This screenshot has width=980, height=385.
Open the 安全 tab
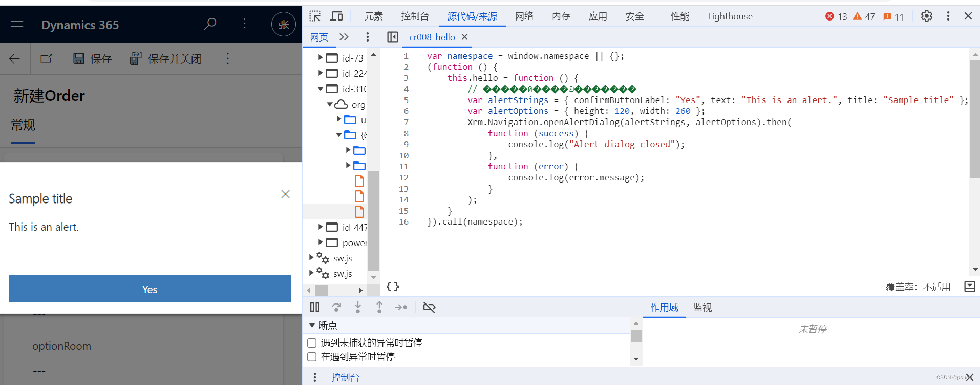click(635, 16)
